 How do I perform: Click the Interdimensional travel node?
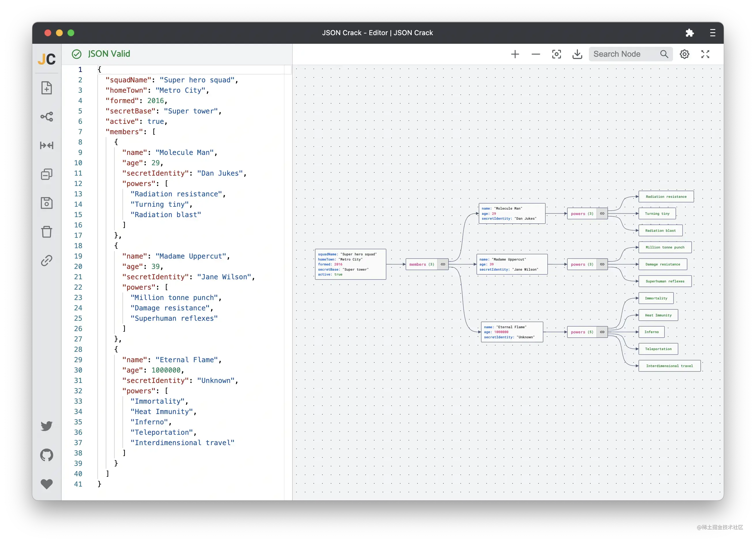coord(669,366)
